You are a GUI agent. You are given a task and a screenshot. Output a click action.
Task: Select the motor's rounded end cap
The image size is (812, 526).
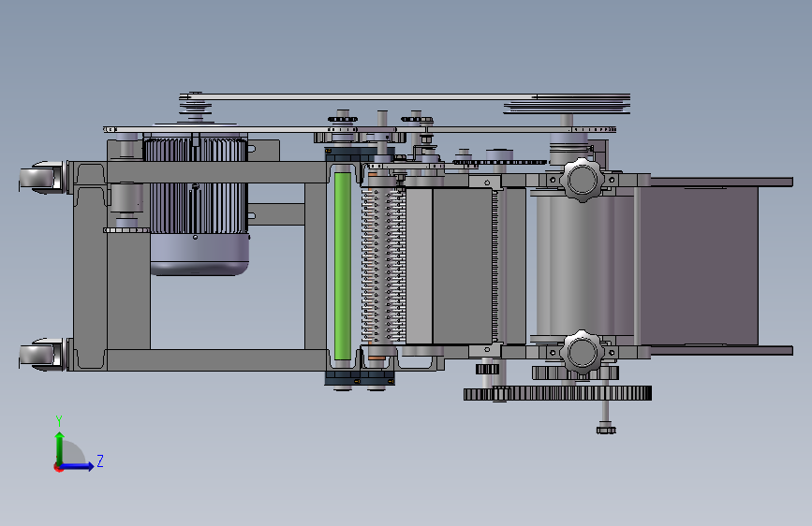(x=199, y=256)
